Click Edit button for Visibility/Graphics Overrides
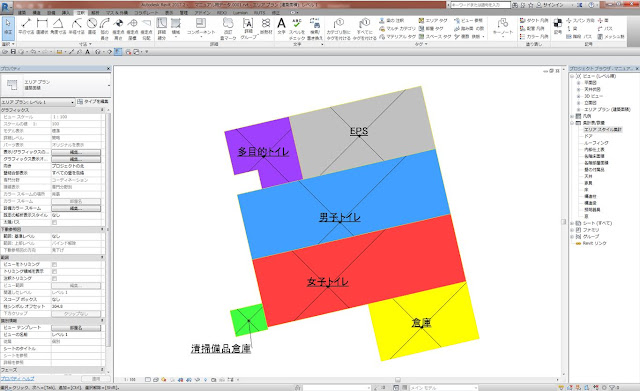Image resolution: width=640 pixels, height=391 pixels. point(76,152)
